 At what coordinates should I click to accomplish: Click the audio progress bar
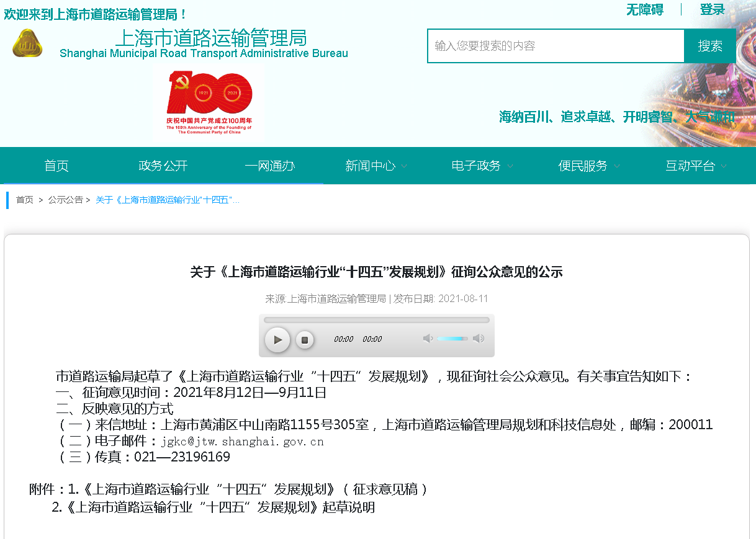pyautogui.click(x=376, y=320)
